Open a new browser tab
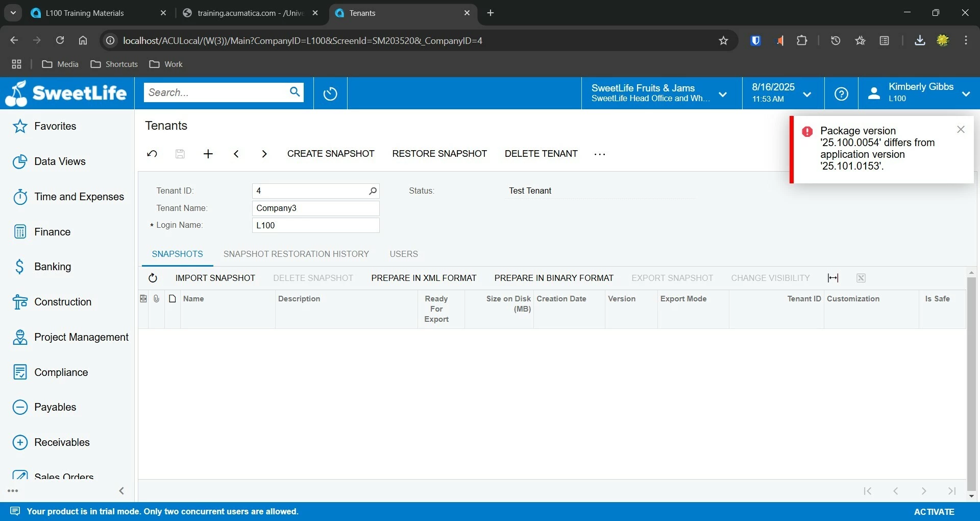The image size is (980, 521). 491,13
